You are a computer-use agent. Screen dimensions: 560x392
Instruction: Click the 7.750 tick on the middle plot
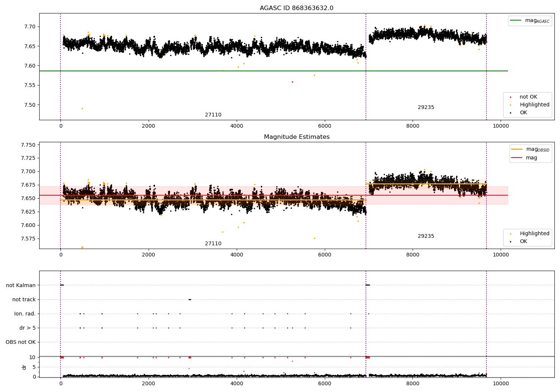[28, 145]
